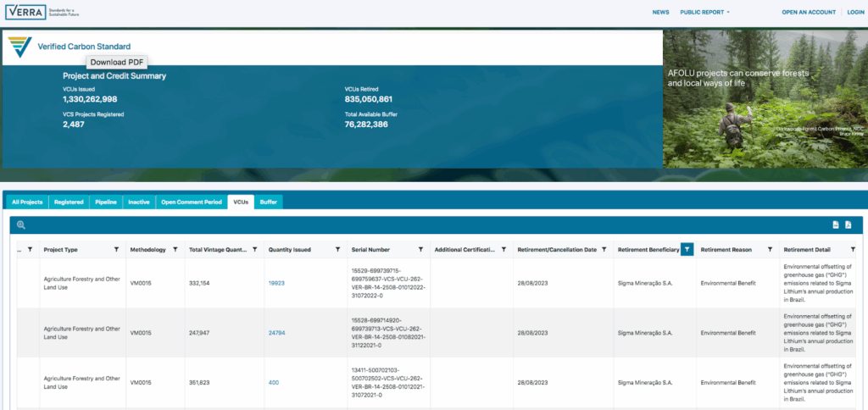Image resolution: width=868 pixels, height=410 pixels.
Task: Click the serial number starting with 15528-699714920
Action: point(388,333)
